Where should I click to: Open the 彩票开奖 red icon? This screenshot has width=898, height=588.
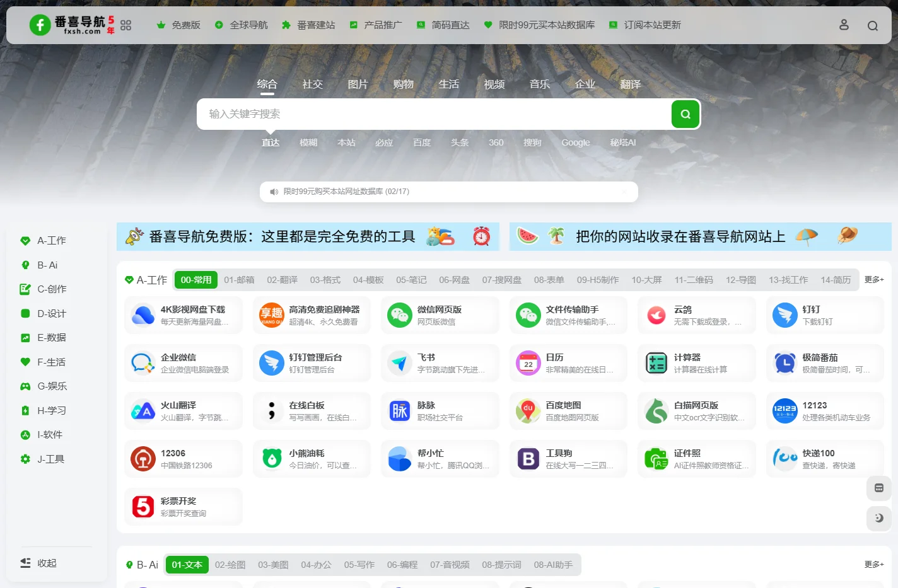(143, 507)
